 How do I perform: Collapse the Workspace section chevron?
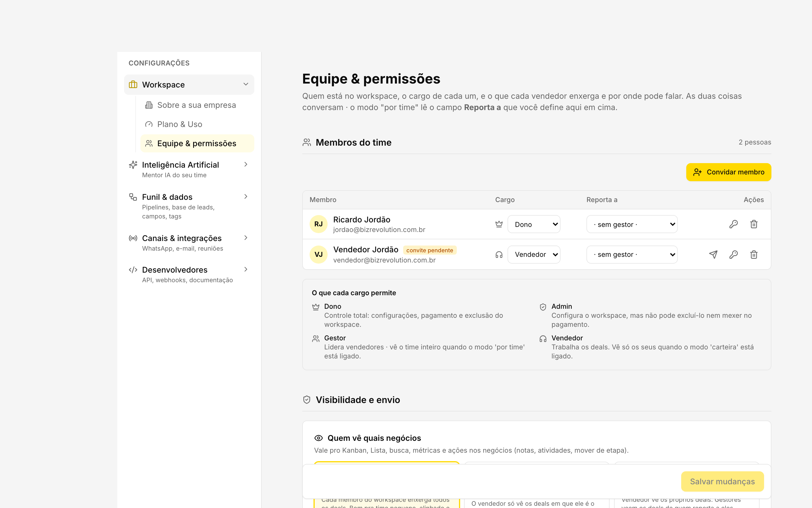[246, 84]
